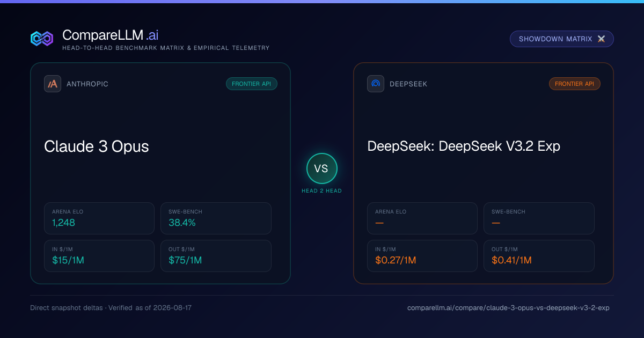Viewport: 644px width, 338px height.
Task: Click the VS circle badge
Action: point(321,168)
